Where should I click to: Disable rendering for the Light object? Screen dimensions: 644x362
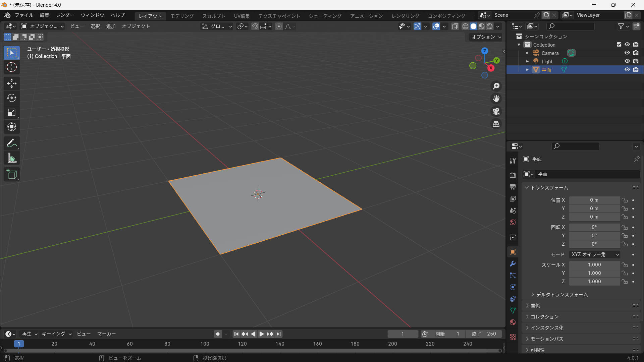[x=636, y=61]
